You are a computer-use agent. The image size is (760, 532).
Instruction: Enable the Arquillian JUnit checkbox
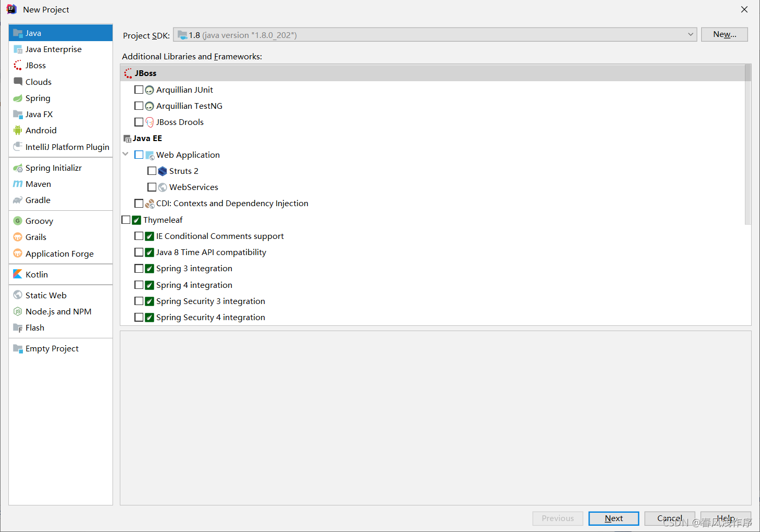click(139, 90)
